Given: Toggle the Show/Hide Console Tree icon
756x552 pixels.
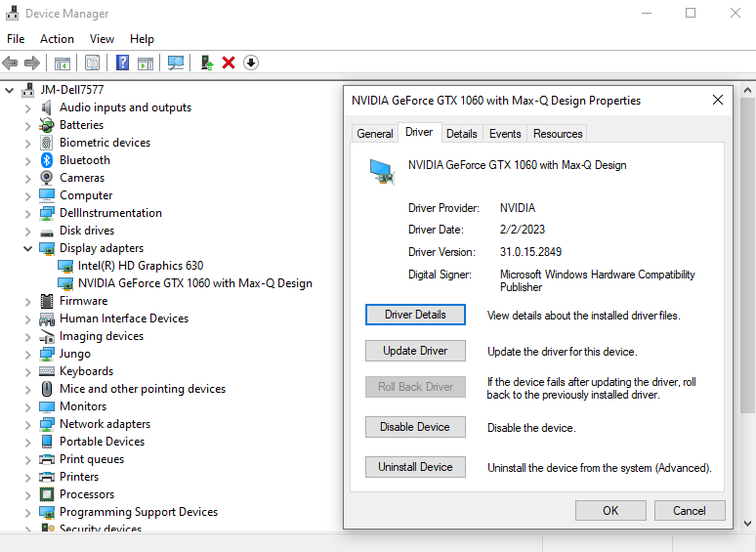Looking at the screenshot, I should pos(62,63).
